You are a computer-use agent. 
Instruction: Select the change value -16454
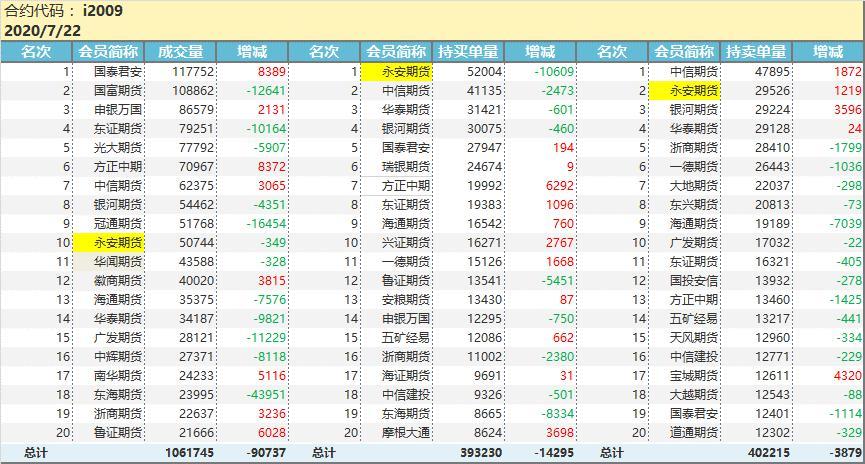click(266, 224)
